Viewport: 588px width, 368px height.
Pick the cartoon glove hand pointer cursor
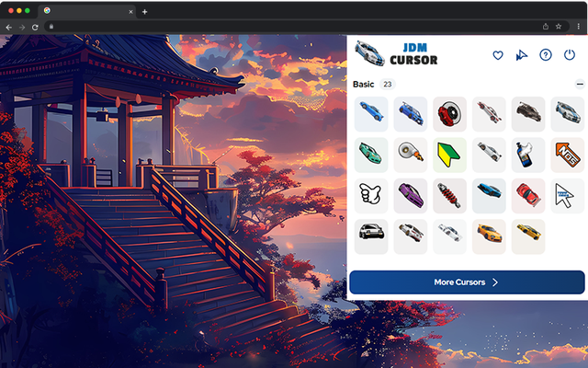tap(371, 196)
